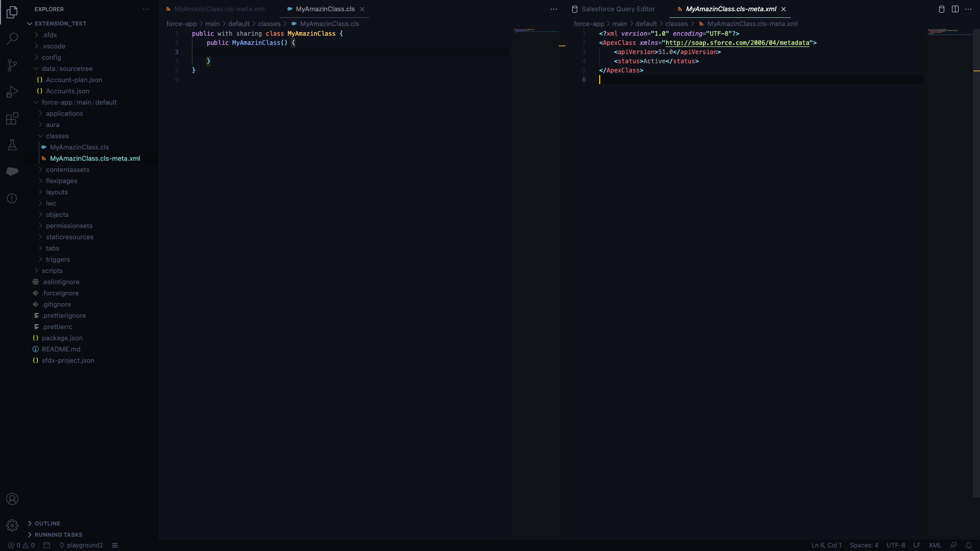
Task: Click the Salesforce cloud icon in the sidebar
Action: (12, 171)
